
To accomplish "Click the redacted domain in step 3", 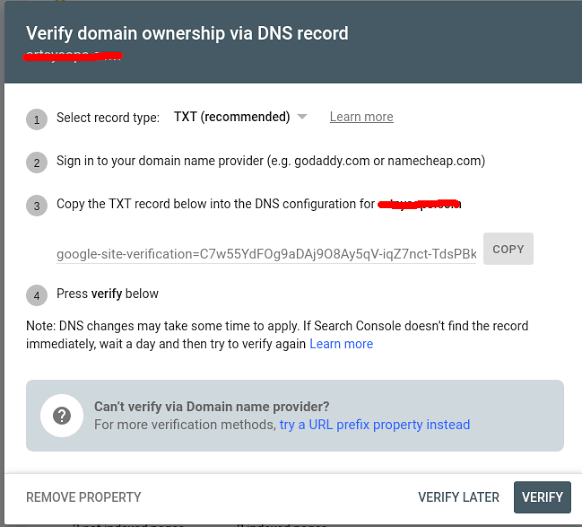I will click(x=419, y=204).
